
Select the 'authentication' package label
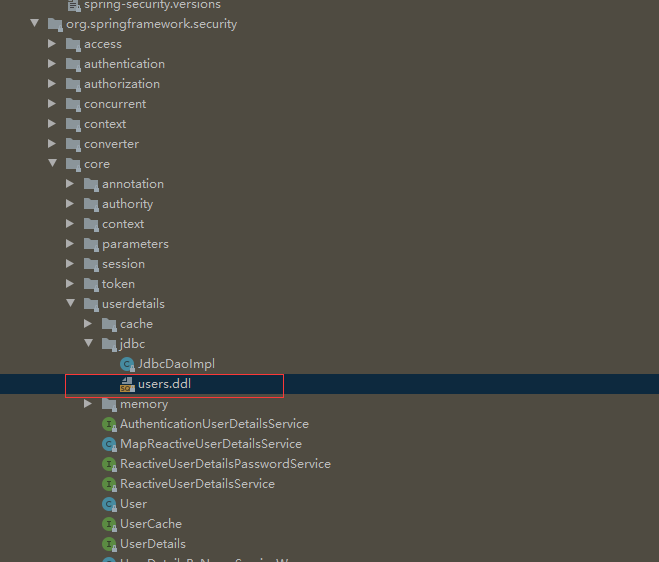tap(124, 64)
